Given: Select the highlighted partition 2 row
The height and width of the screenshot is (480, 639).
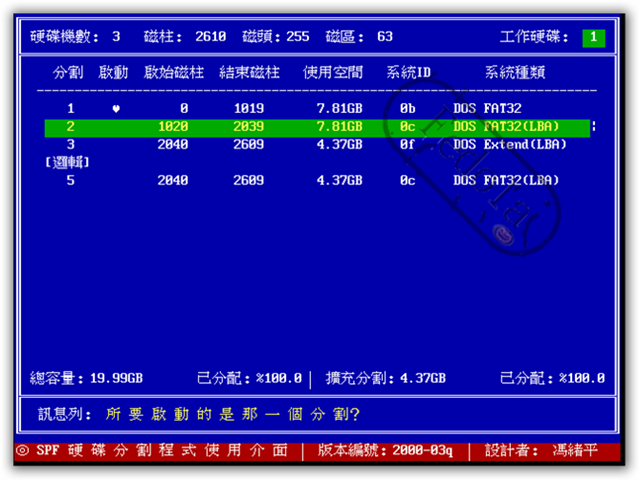Looking at the screenshot, I should click(316, 127).
